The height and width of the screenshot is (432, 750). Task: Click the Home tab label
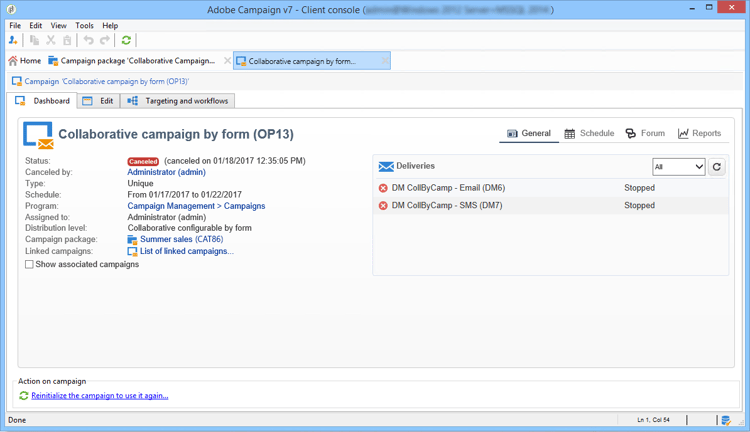click(31, 61)
